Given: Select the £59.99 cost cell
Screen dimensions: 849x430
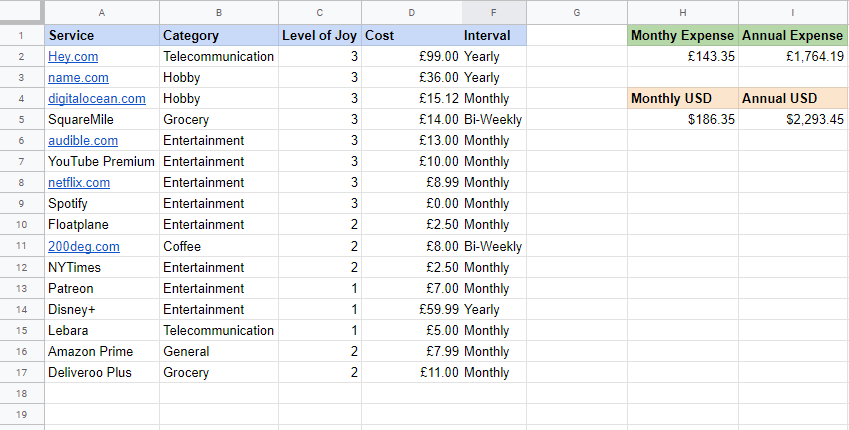Looking at the screenshot, I should (x=412, y=310).
